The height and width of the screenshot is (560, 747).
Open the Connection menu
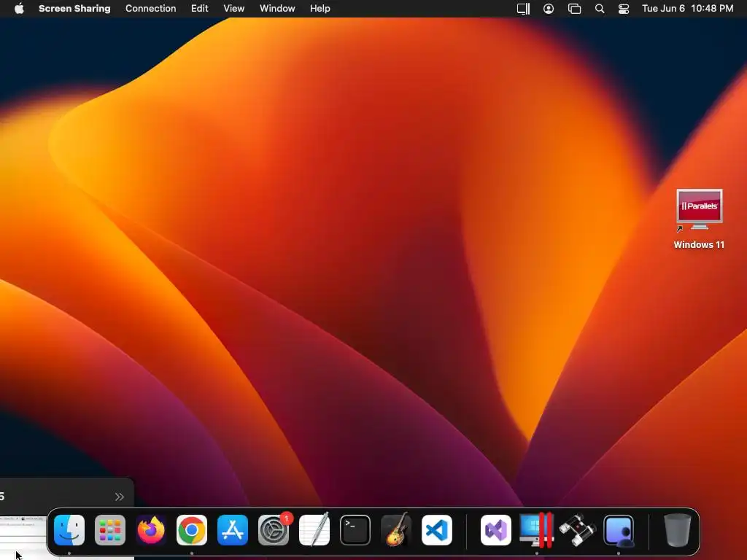coord(150,9)
